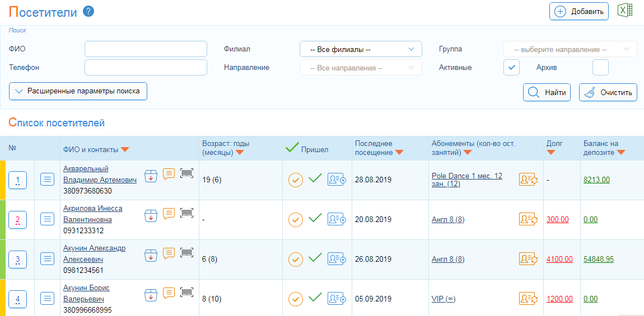Expand Расширенные параметры поиска
644x316 pixels.
coord(78,91)
